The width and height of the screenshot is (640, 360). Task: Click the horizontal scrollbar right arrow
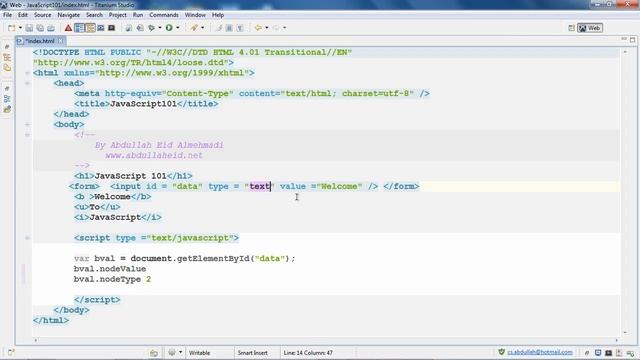point(616,340)
